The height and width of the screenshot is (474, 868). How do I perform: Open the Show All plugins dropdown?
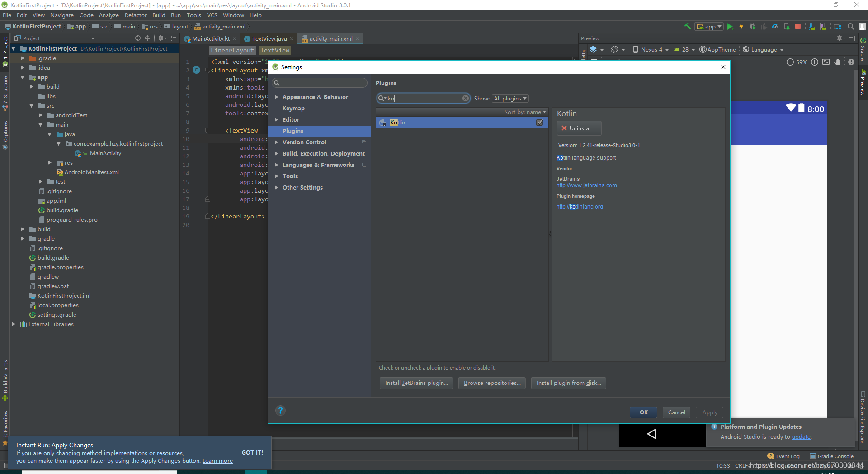click(510, 99)
